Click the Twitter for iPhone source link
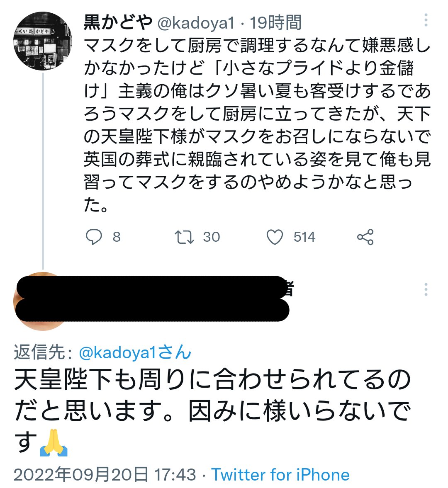 [280, 475]
